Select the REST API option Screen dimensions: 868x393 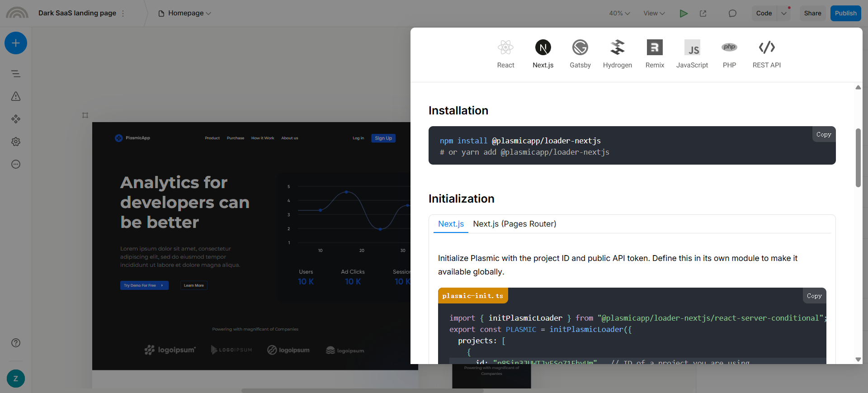(767, 54)
